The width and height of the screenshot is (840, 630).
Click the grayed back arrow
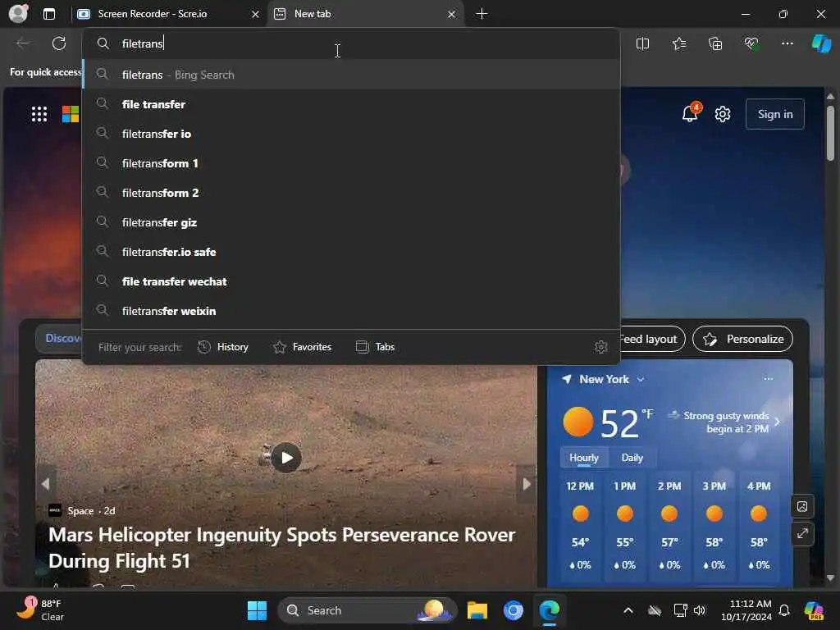(x=23, y=43)
